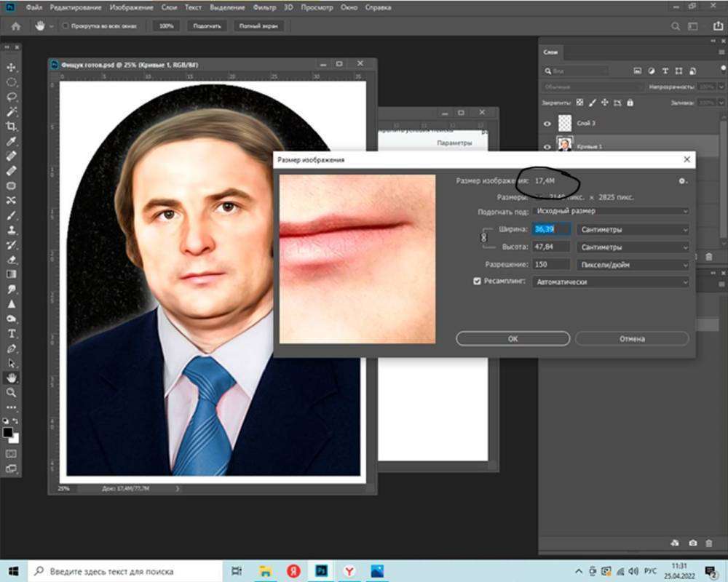Click the Home icon in options bar
The width and height of the screenshot is (728, 582).
16,25
